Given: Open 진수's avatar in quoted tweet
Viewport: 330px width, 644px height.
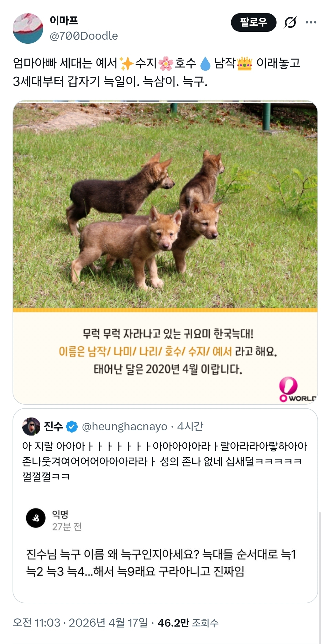Looking at the screenshot, I should coord(31,426).
